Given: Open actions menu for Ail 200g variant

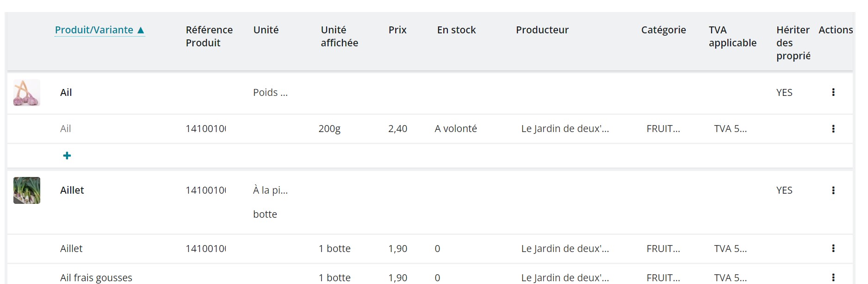Looking at the screenshot, I should (x=833, y=129).
